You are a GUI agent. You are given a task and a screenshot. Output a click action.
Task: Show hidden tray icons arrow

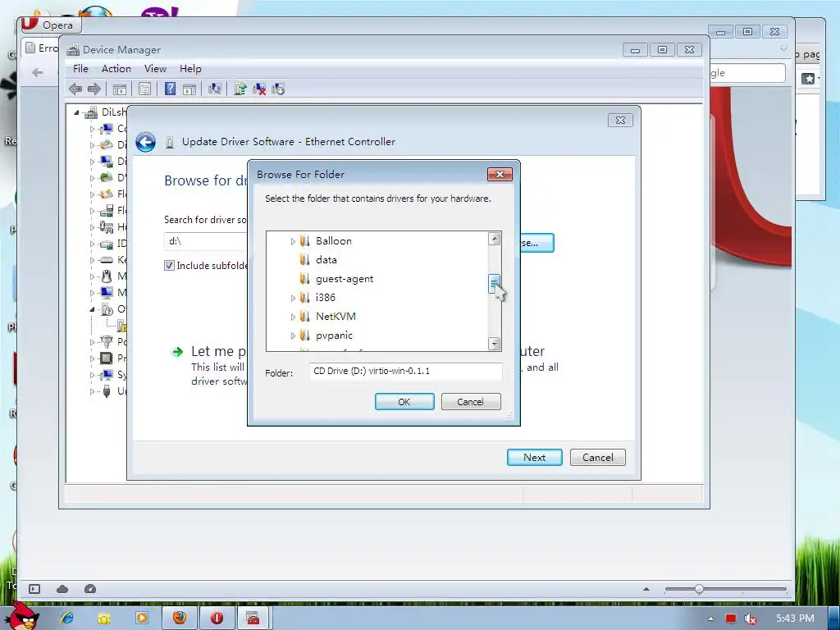pyautogui.click(x=710, y=619)
